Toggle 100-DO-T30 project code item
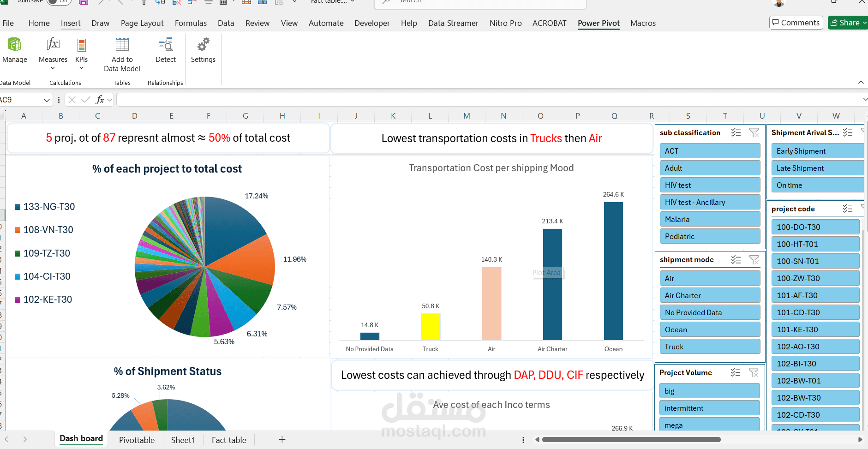 click(815, 227)
